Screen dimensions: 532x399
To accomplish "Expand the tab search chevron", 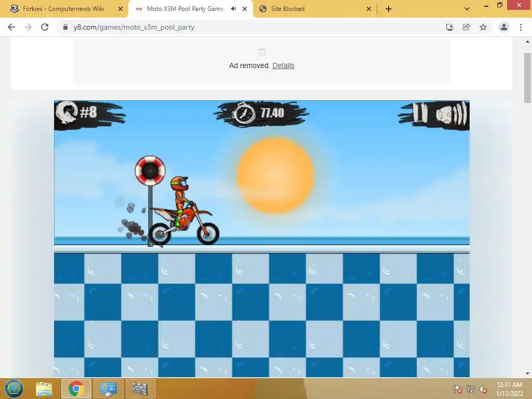I will point(467,9).
